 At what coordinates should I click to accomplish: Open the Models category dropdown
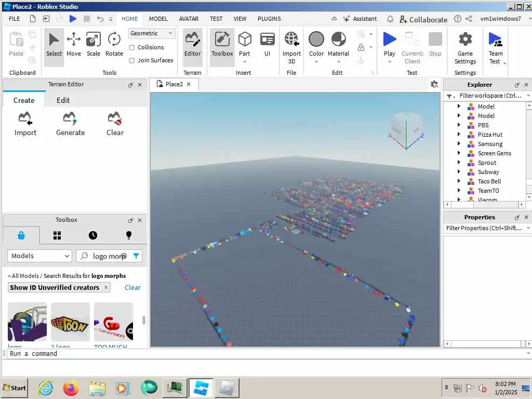pos(39,256)
